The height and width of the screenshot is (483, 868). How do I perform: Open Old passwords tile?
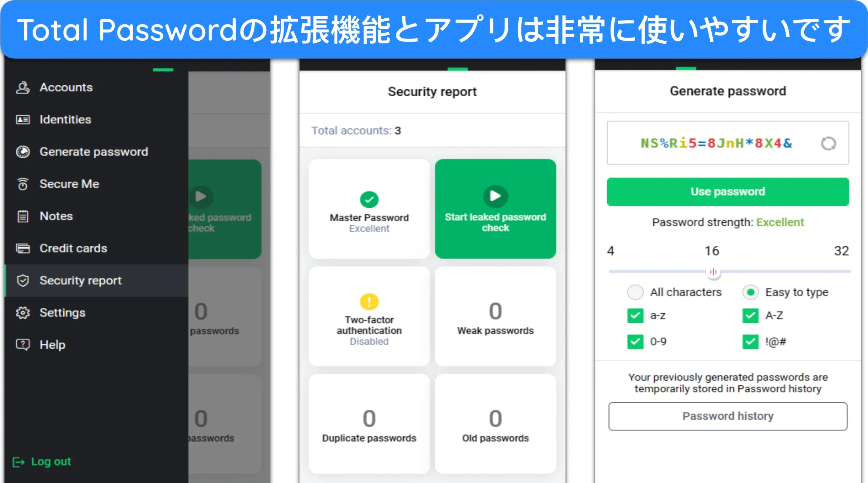pos(495,424)
